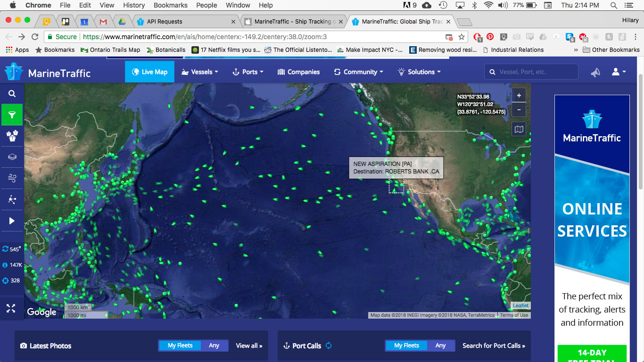Open the My Fleets ships icon in the sidebar
Image resolution: width=644 pixels, height=362 pixels.
[x=12, y=136]
